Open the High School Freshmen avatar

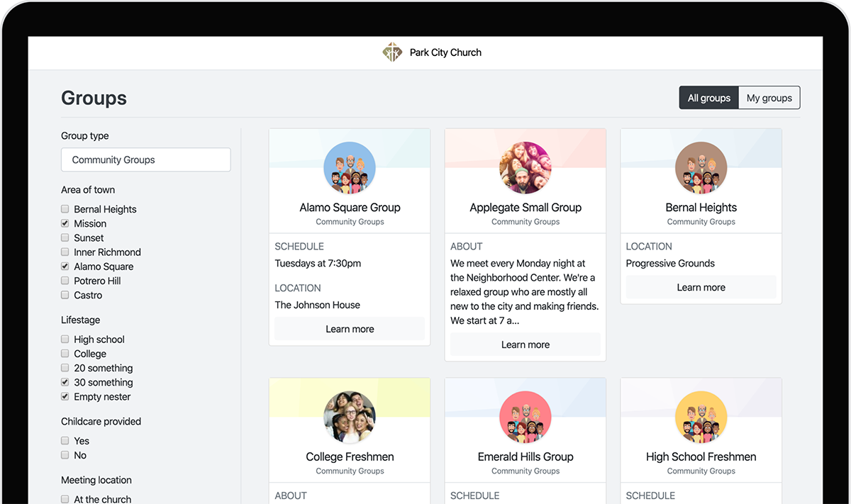tap(701, 417)
